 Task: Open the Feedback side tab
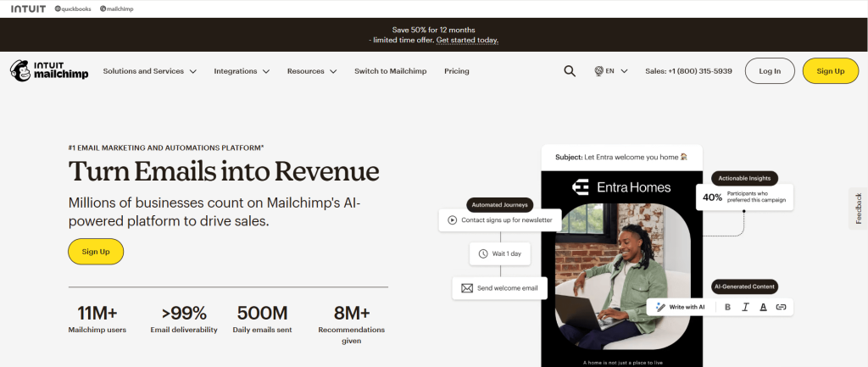pyautogui.click(x=859, y=209)
